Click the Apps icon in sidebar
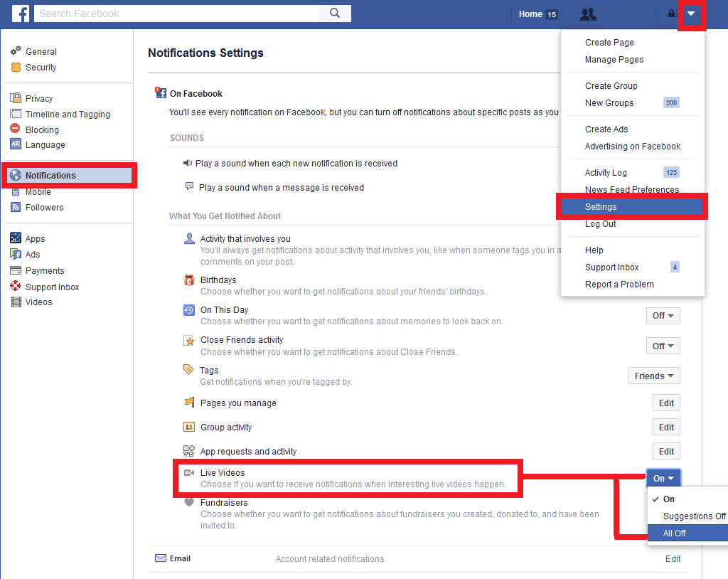Screen dimensions: 728x579 click(x=16, y=238)
